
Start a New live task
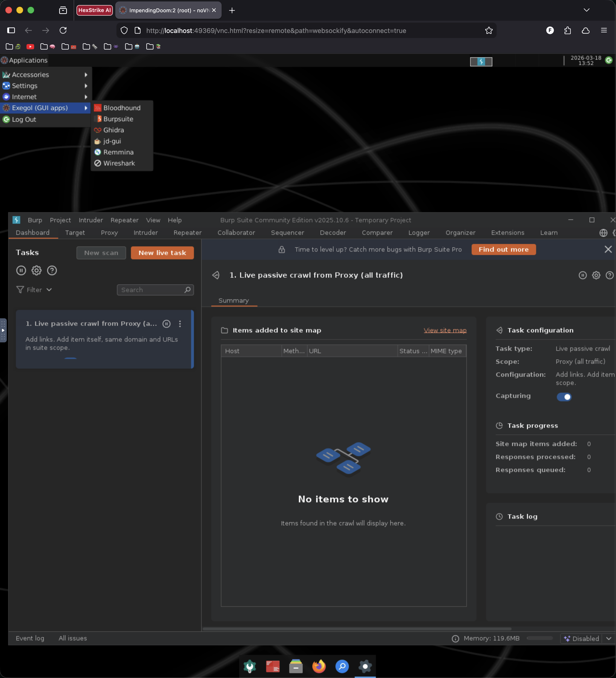click(162, 253)
